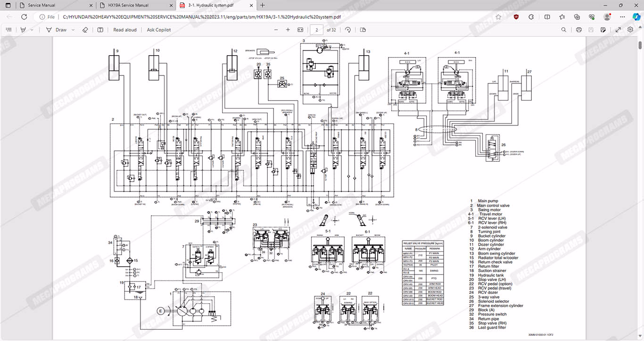The width and height of the screenshot is (644, 341).
Task: Click the uBlock Origin extension icon
Action: (x=517, y=17)
